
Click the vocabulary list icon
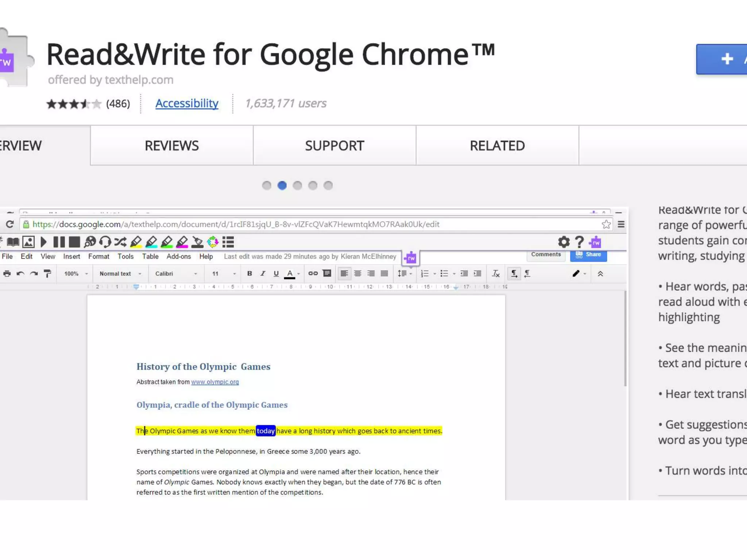[228, 242]
